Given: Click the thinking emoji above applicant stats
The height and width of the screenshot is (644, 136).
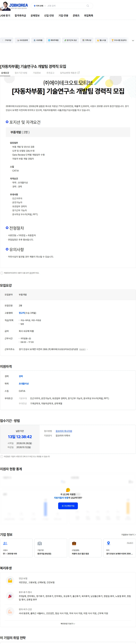Looking at the screenshot, I should click(68, 490).
